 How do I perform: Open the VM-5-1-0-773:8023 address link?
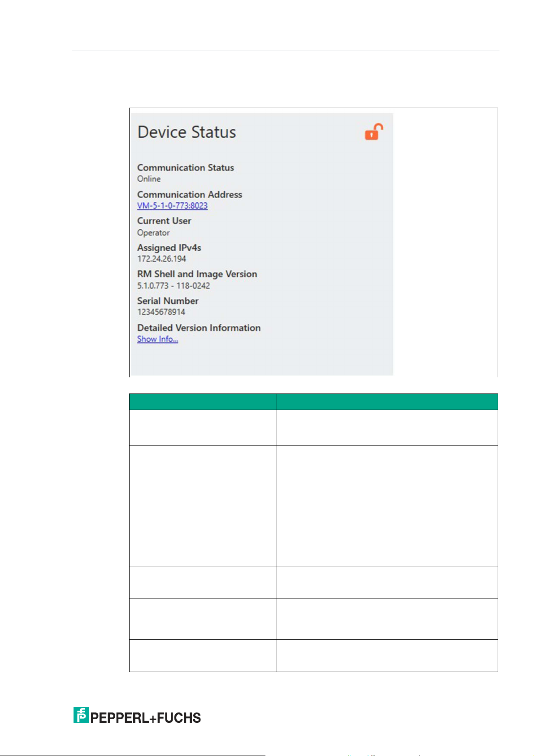tap(172, 206)
